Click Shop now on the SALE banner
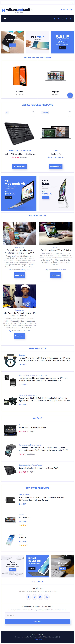Viewport: 75px width, 644px height. click(x=62, y=48)
